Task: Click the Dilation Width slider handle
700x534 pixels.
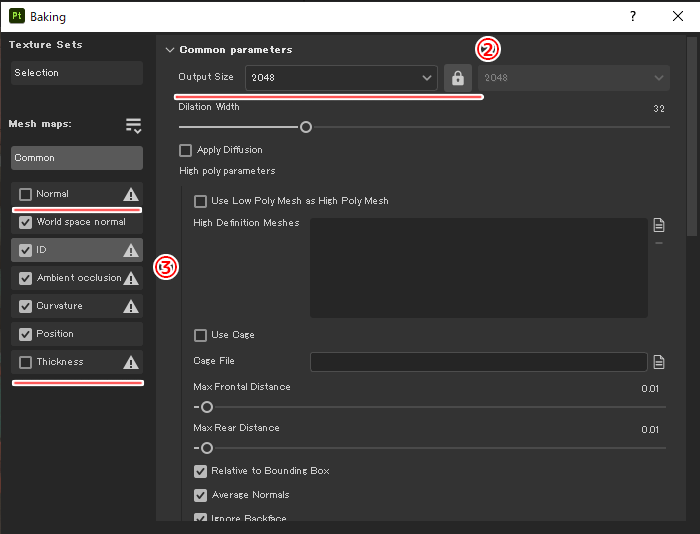Action: (306, 127)
